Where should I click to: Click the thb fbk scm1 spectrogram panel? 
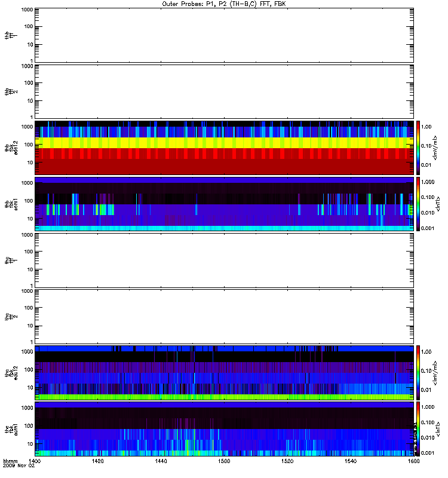[x=225, y=204]
